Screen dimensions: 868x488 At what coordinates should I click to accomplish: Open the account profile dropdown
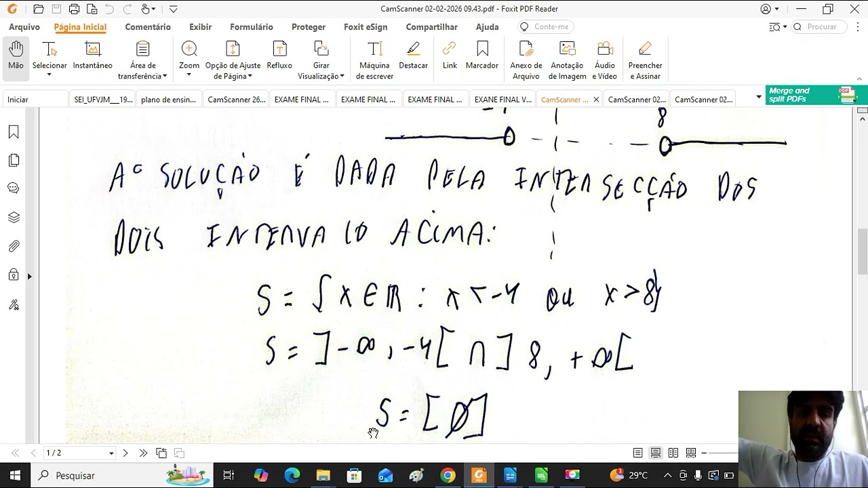[769, 9]
